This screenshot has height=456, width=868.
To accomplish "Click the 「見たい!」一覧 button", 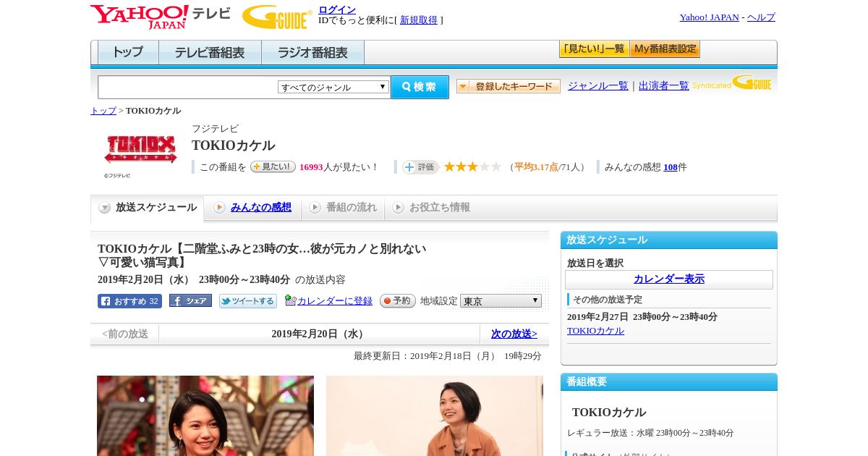I will [x=594, y=49].
